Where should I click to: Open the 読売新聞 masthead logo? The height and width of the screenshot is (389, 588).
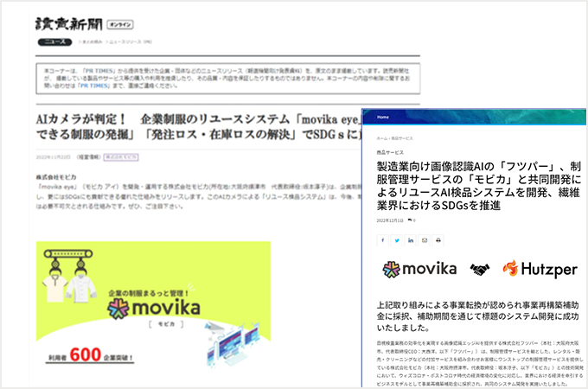coord(68,24)
